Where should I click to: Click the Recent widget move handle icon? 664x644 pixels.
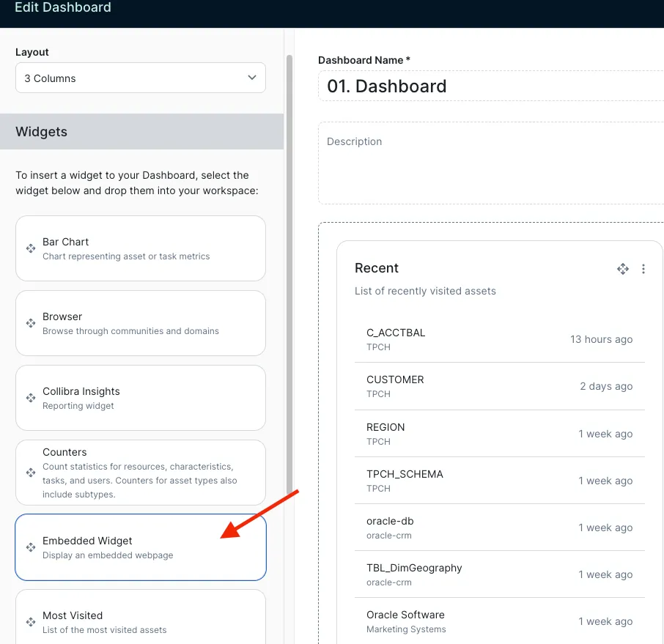(x=622, y=269)
